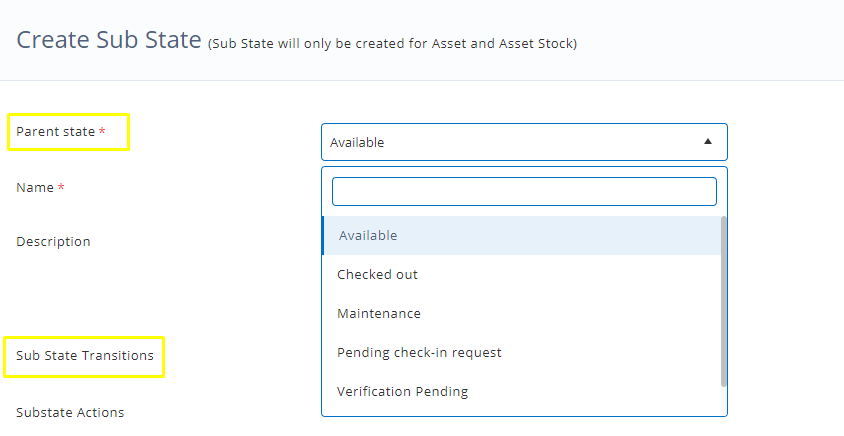This screenshot has height=436, width=844.
Task: Click the Parent state dropdown arrow
Action: 708,142
